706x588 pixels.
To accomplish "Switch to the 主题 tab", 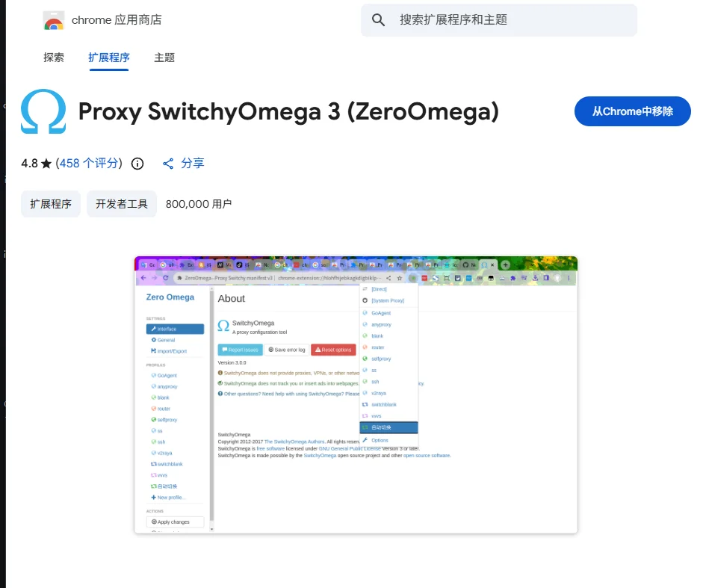I will pos(164,58).
